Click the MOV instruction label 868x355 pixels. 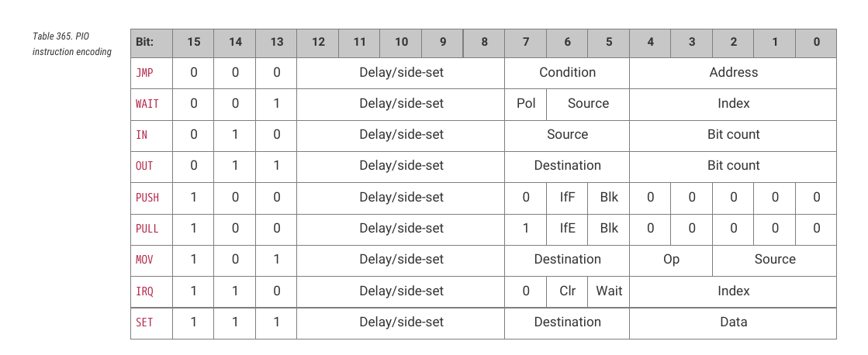(144, 260)
